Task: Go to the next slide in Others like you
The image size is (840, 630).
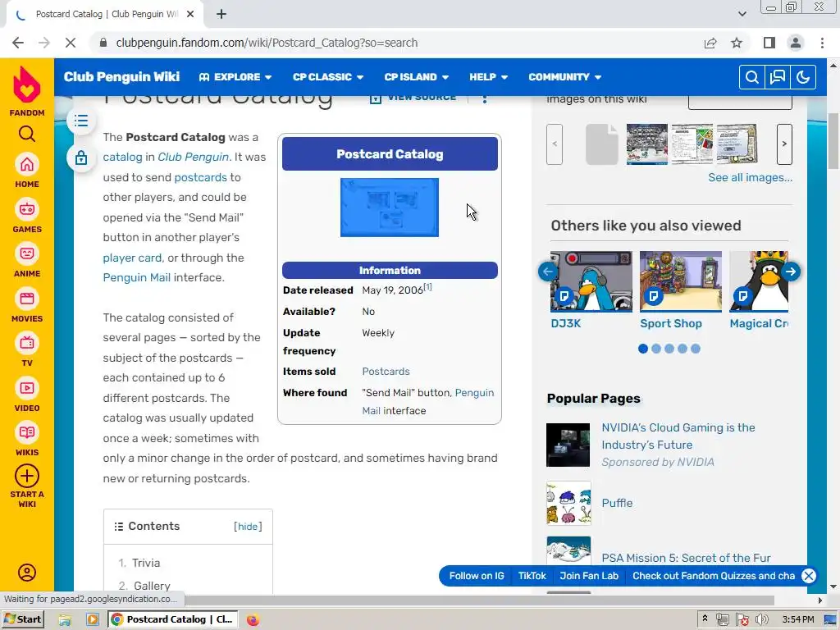Action: [x=791, y=272]
